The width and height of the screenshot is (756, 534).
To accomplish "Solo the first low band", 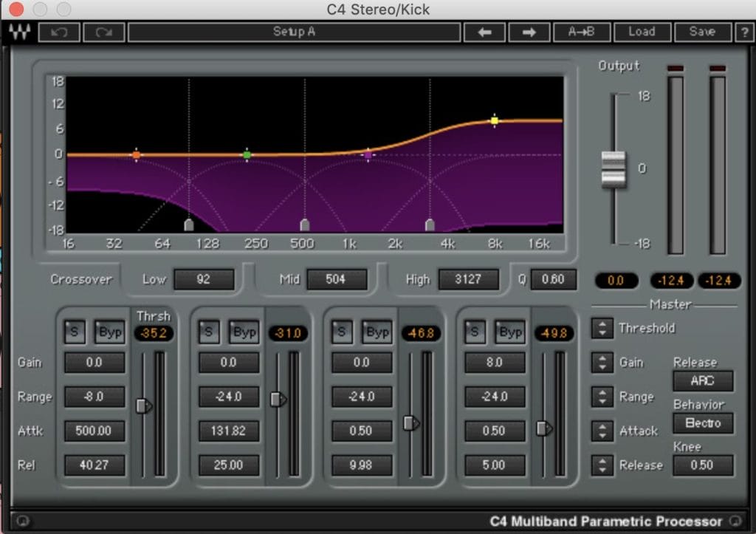I will point(74,332).
